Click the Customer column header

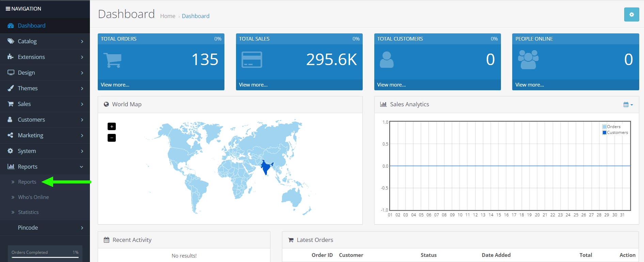351,255
